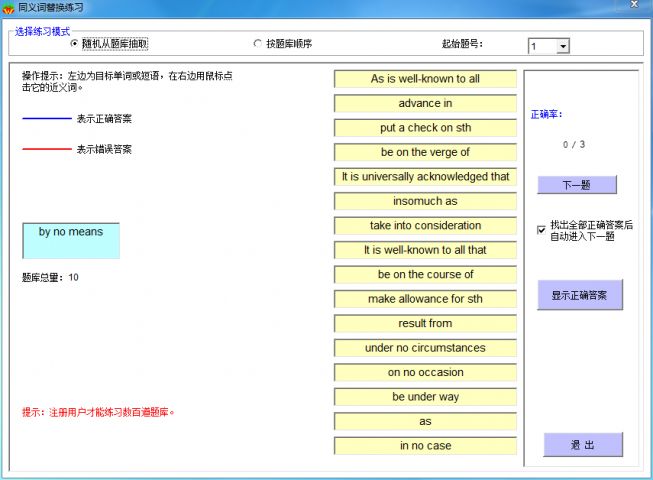Click 'take into consideration' answer box
Image resolution: width=653 pixels, height=480 pixels.
point(425,226)
